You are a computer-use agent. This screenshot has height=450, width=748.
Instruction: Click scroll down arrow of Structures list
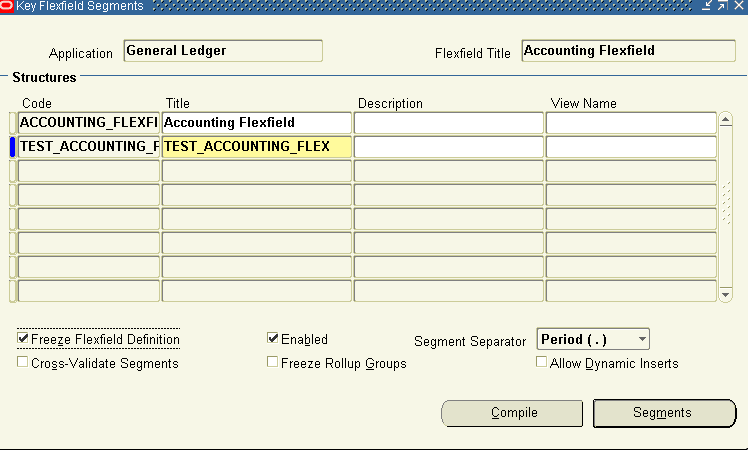pyautogui.click(x=726, y=294)
